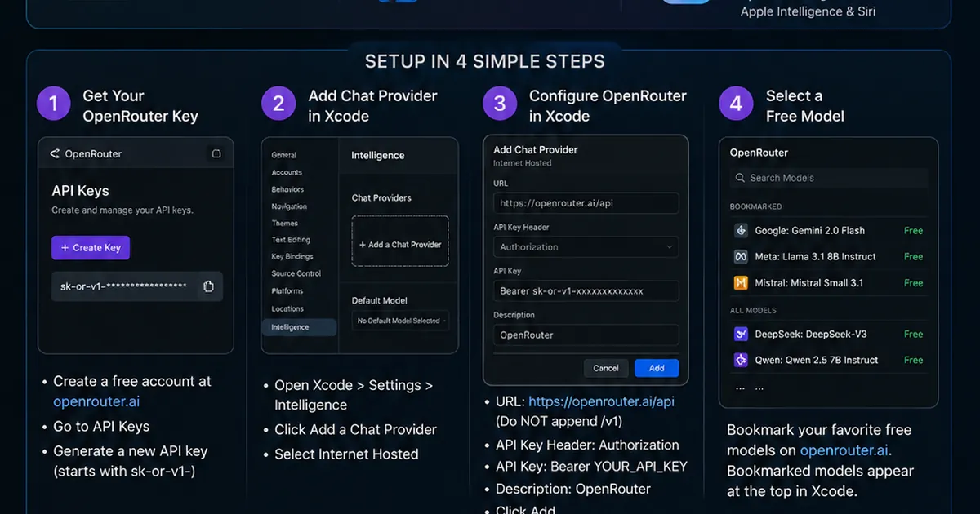980x514 pixels.
Task: Click the Apple Intelligence & Siri text
Action: 808,11
